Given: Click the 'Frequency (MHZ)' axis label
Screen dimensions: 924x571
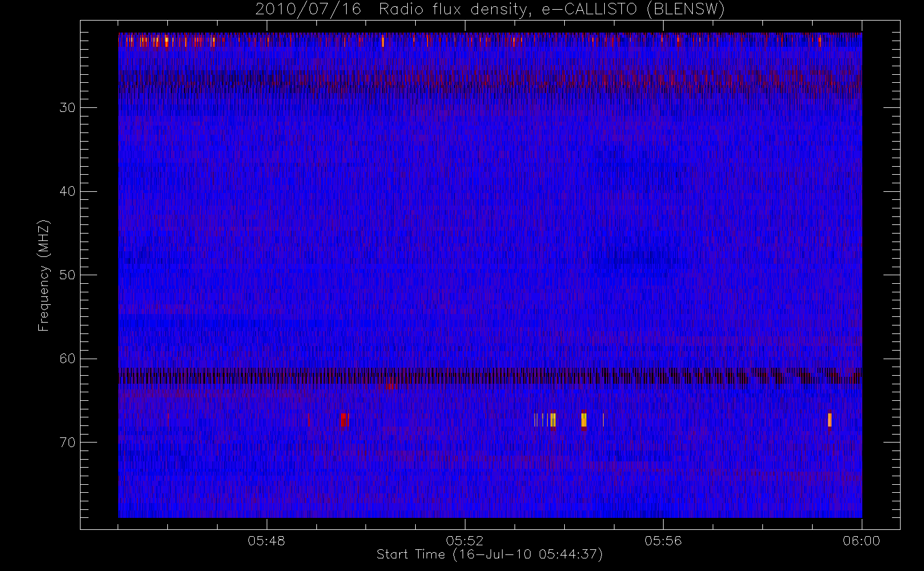Looking at the screenshot, I should coord(44,275).
